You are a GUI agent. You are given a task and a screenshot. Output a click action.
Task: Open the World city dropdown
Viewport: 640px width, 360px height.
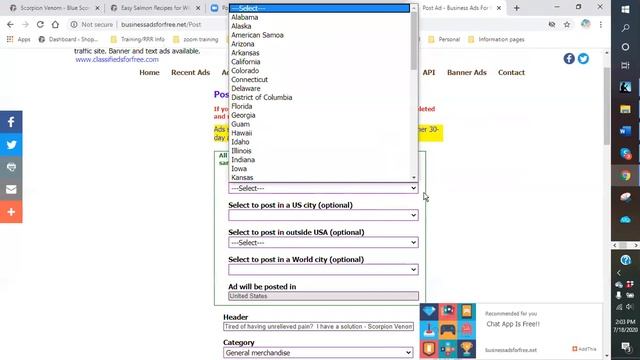pyautogui.click(x=323, y=269)
